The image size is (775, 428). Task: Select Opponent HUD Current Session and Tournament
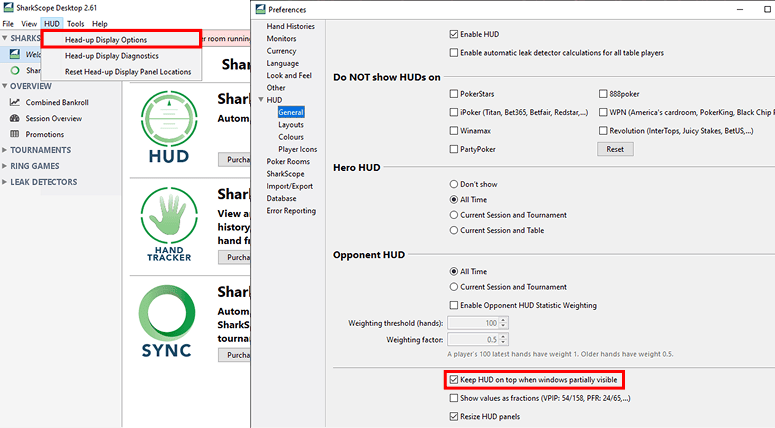tap(454, 287)
